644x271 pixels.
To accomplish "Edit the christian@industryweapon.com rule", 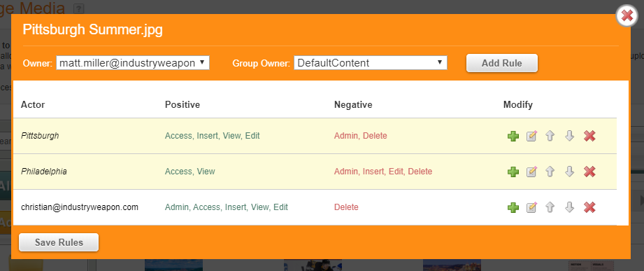I will point(531,207).
